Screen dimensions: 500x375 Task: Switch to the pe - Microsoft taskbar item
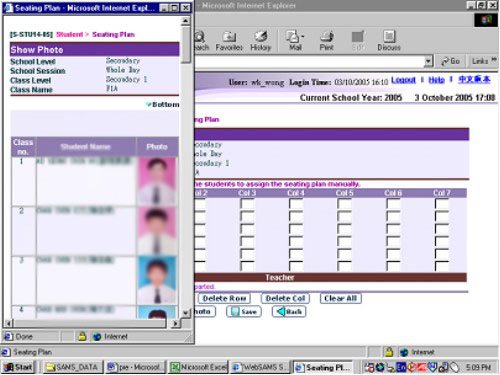click(x=136, y=367)
